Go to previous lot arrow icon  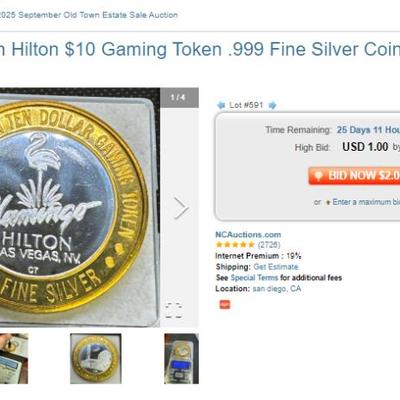[x=221, y=105]
